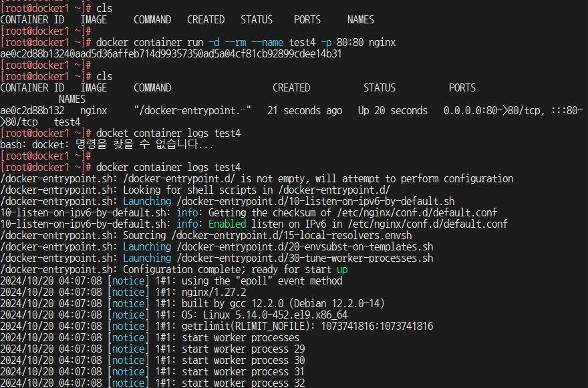
Task: Click the mistyped 'docket container logs test4' command
Action: (168, 134)
